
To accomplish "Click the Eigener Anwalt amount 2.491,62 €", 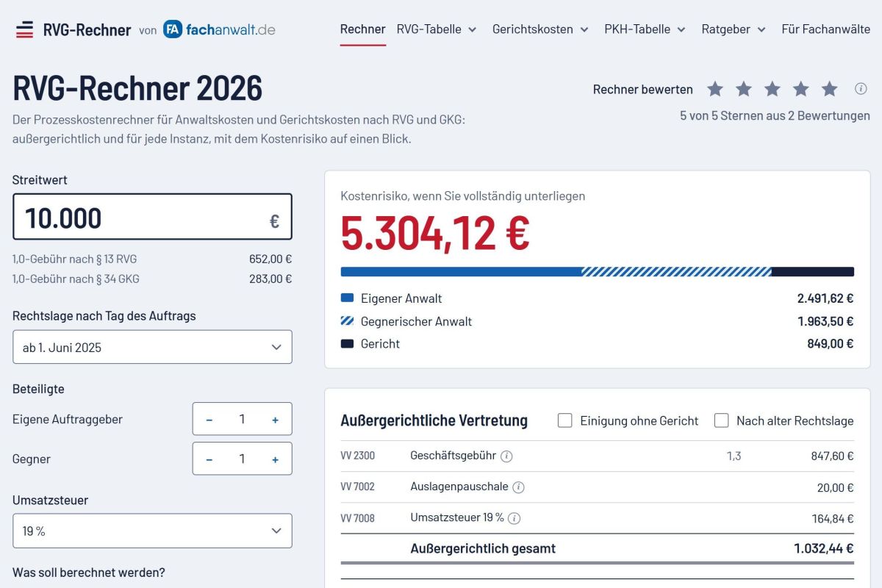I will tap(825, 298).
